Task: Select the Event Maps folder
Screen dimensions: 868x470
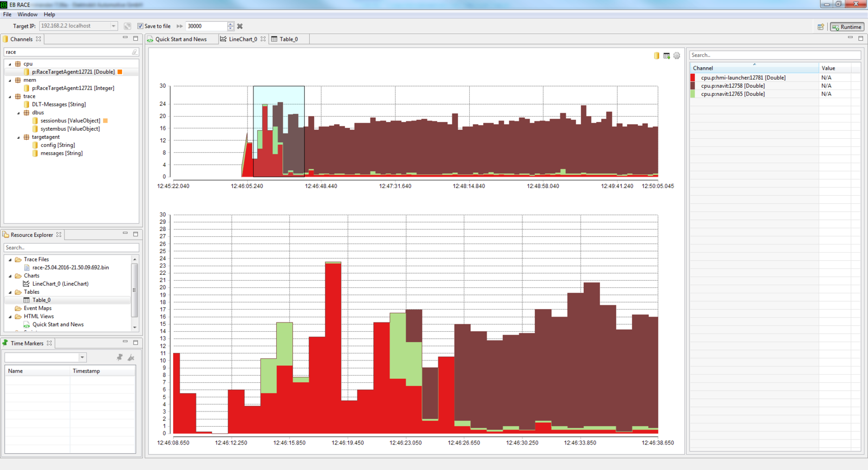Action: click(37, 308)
